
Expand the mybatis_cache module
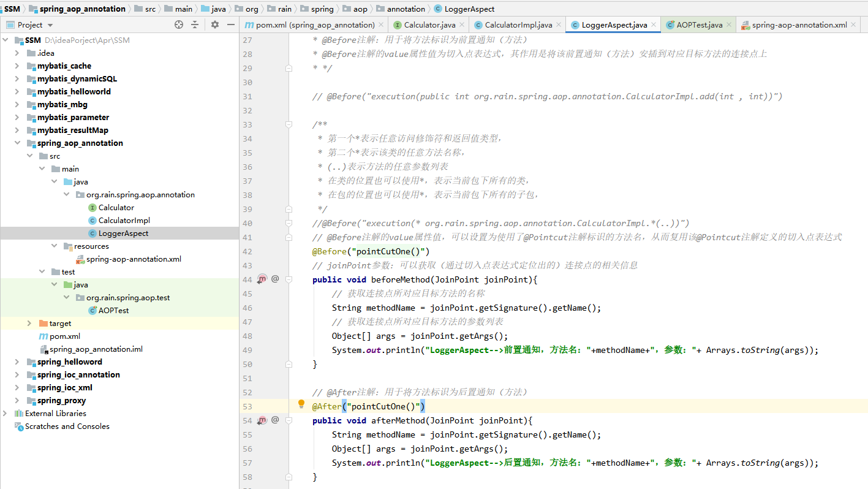pyautogui.click(x=18, y=66)
